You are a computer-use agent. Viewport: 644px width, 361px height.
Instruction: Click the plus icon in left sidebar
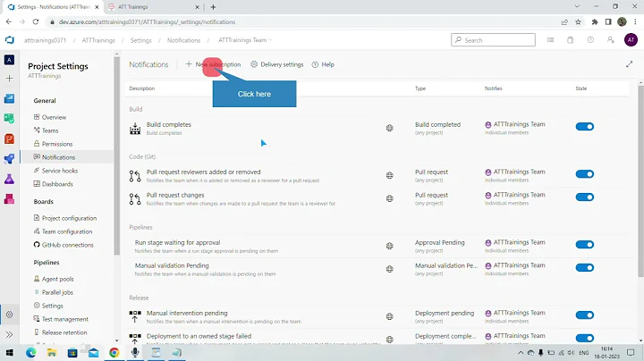(9, 79)
